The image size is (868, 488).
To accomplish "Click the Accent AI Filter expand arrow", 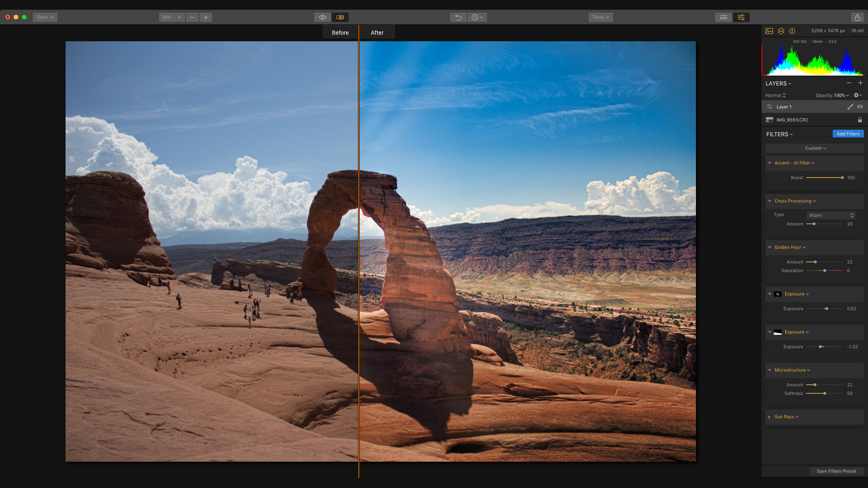I will pos(770,163).
